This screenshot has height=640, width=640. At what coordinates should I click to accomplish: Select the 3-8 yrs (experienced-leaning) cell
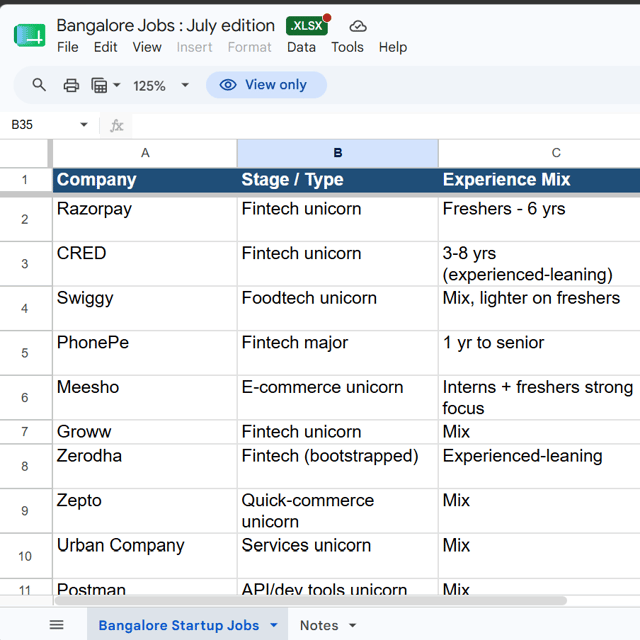click(539, 264)
